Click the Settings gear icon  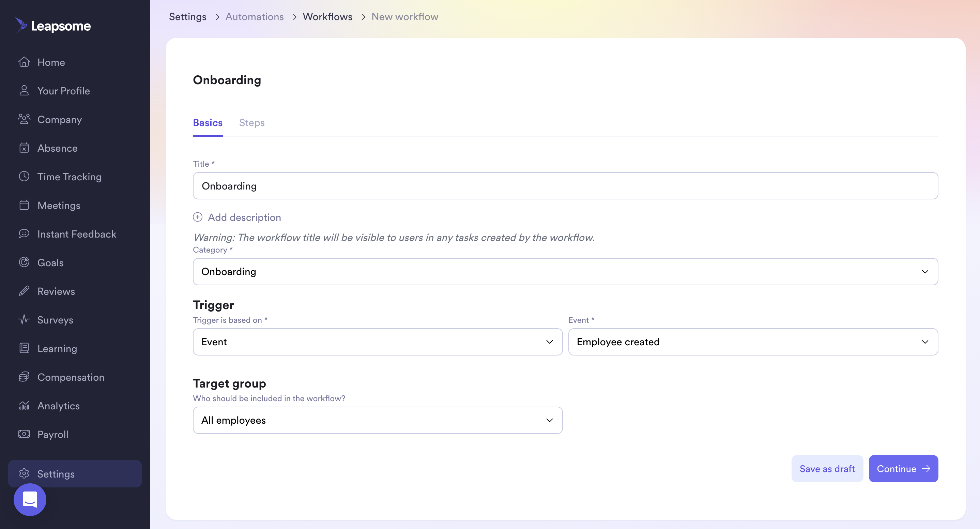pos(24,473)
